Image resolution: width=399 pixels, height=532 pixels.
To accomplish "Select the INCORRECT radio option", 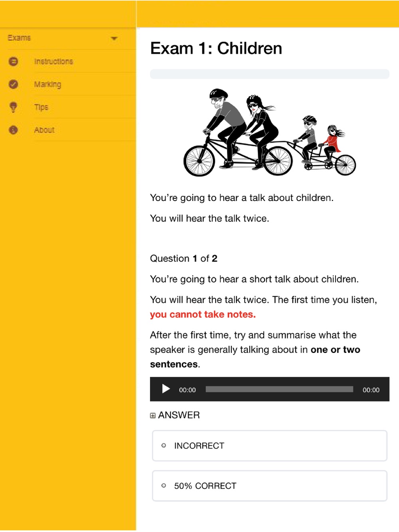I will coord(164,445).
